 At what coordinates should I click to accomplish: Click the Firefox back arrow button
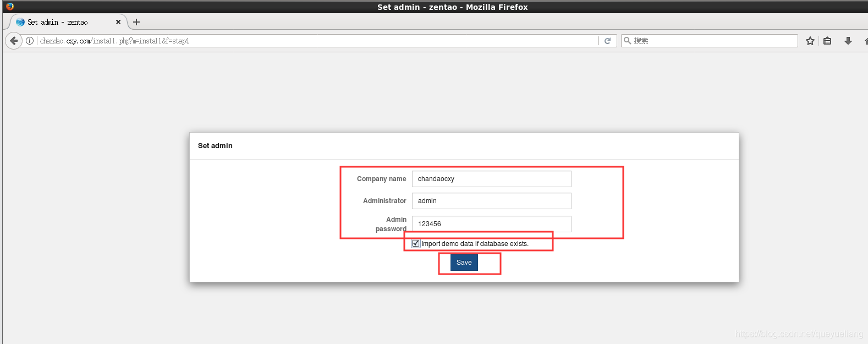click(x=14, y=41)
